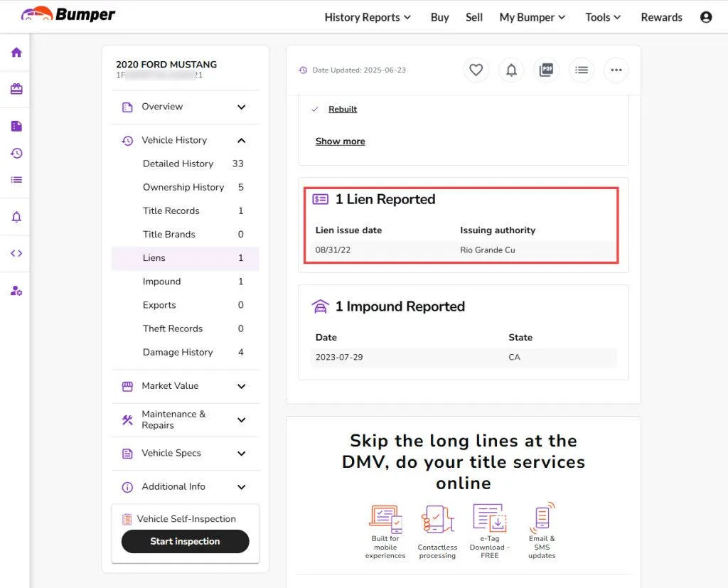The width and height of the screenshot is (728, 588).
Task: Go to home icon in left sidebar
Action: (x=16, y=52)
